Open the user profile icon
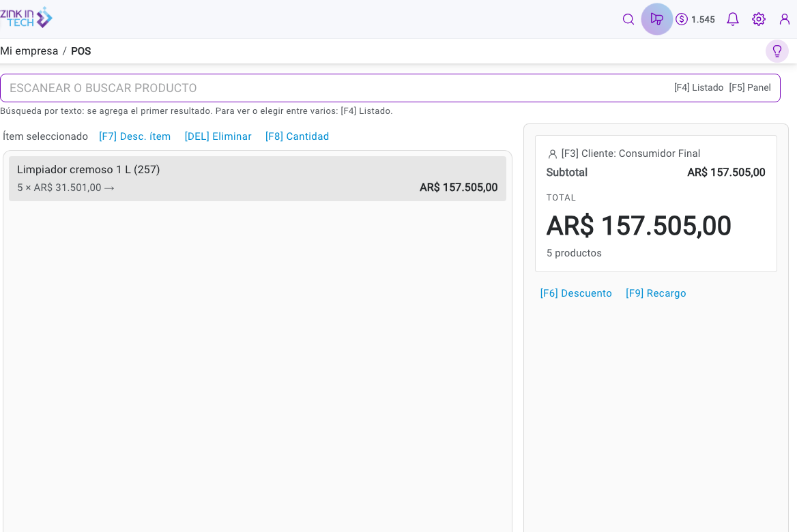The height and width of the screenshot is (532, 797). pos(784,19)
